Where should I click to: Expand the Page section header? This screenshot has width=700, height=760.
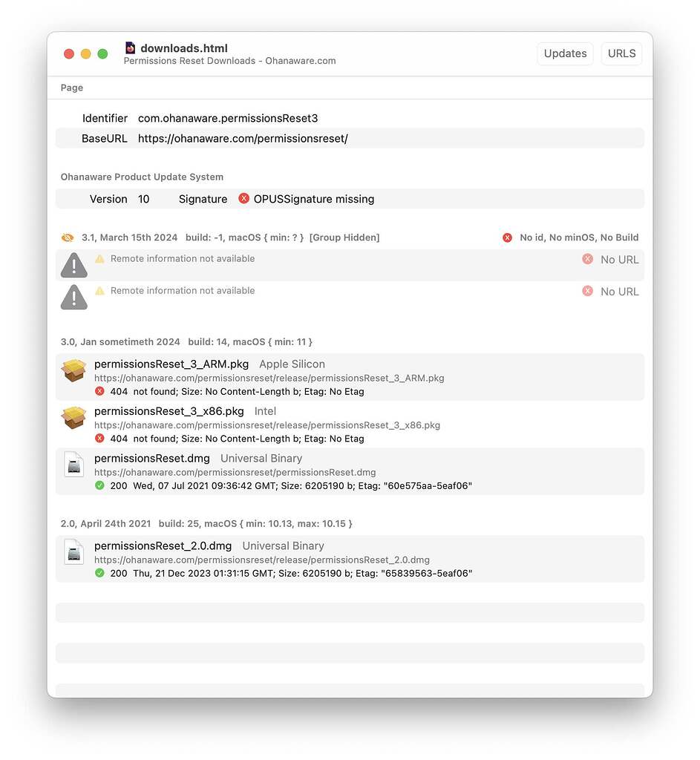click(72, 88)
